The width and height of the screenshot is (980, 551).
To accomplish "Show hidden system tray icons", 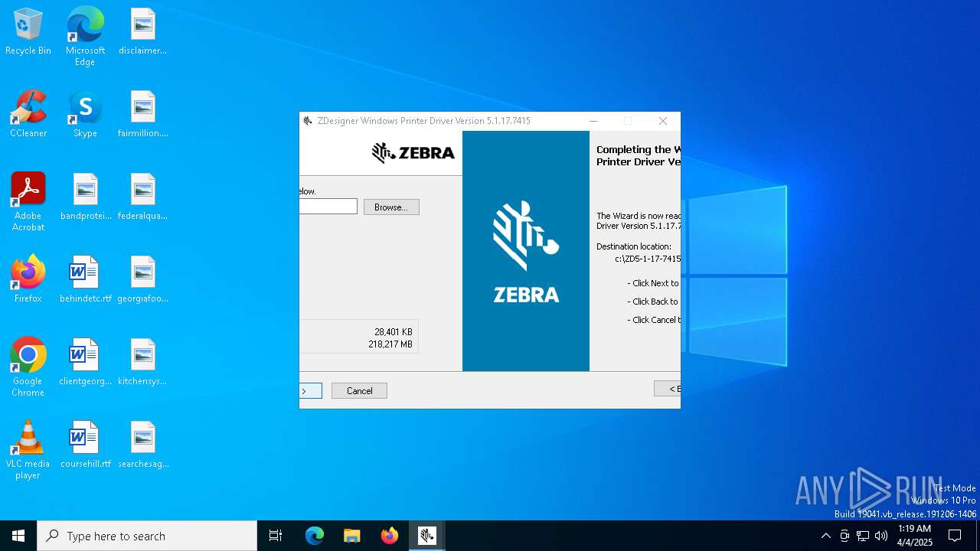I will (825, 536).
